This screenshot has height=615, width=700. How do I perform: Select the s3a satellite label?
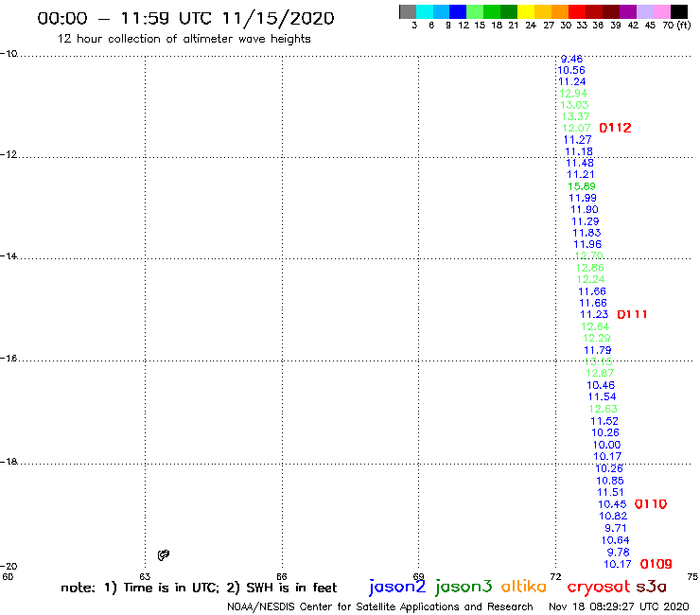651,586
